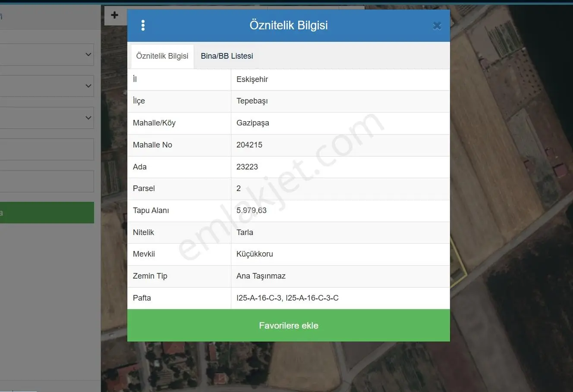Select the Parsel value 2
573x392 pixels.
pos(239,188)
